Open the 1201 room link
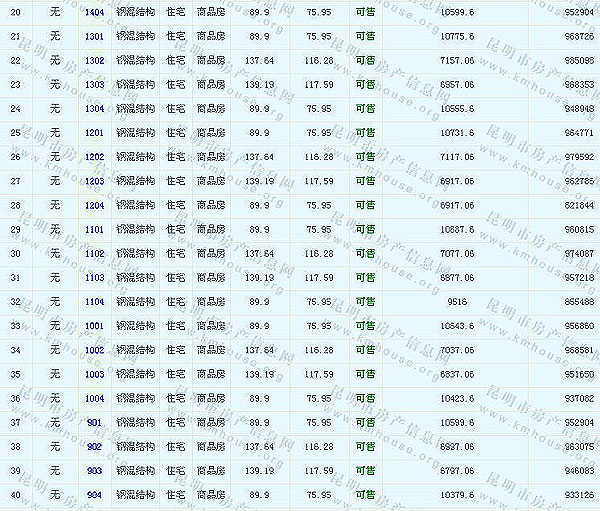600x511 pixels. [95, 132]
